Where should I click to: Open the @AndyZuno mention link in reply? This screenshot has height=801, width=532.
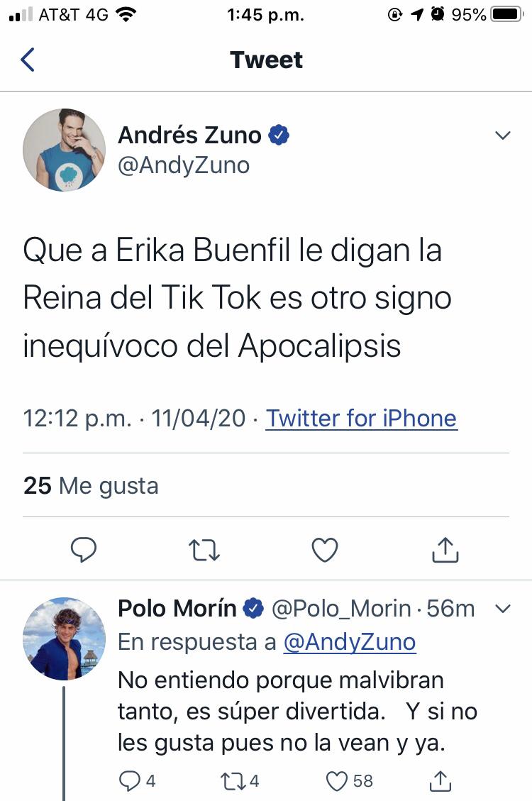pyautogui.click(x=349, y=642)
